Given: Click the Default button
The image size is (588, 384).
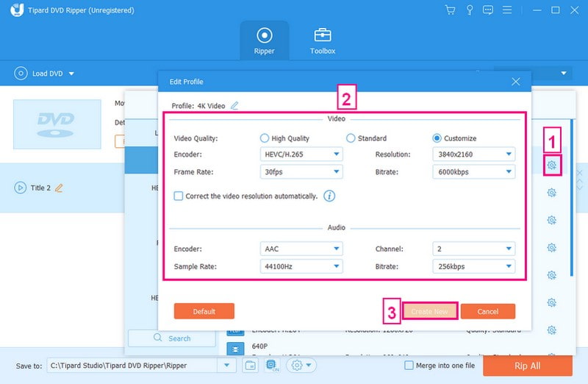Looking at the screenshot, I should [204, 311].
